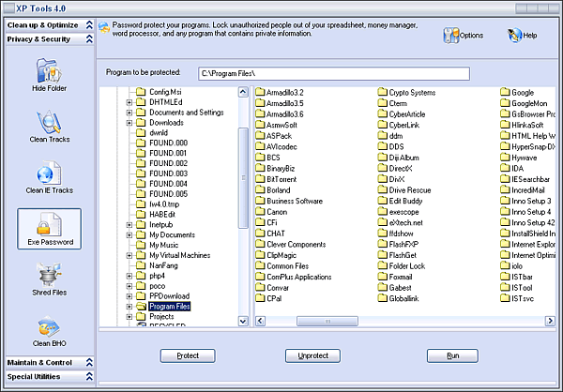Open the Shred Files tool
Viewport: 563px width, 392px height.
[x=49, y=279]
